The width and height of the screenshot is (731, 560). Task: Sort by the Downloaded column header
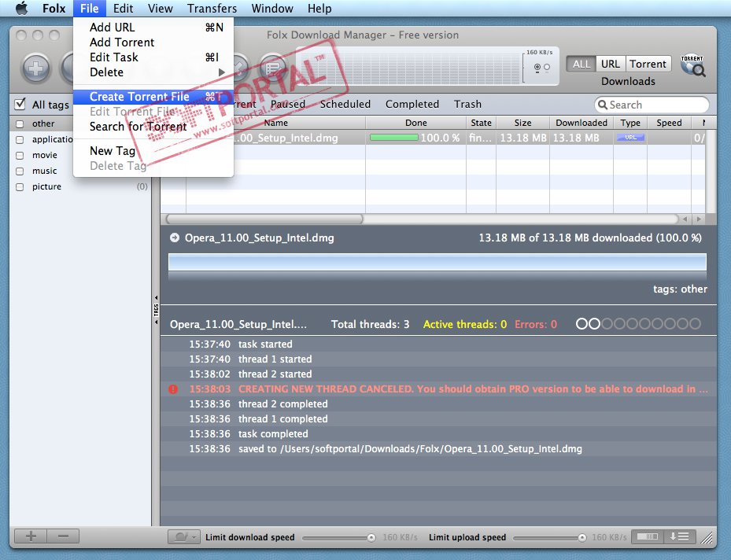[581, 123]
